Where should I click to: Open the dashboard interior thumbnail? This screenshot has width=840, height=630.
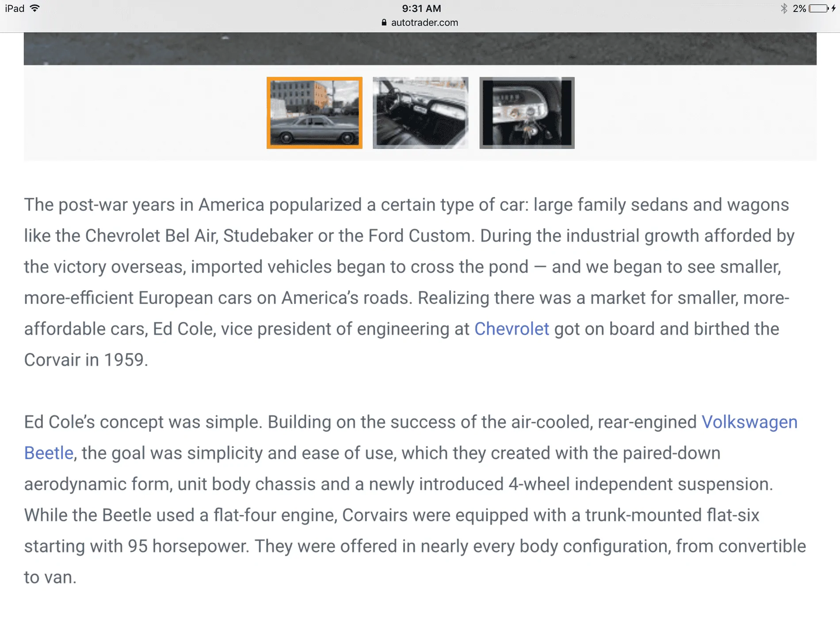click(x=420, y=113)
